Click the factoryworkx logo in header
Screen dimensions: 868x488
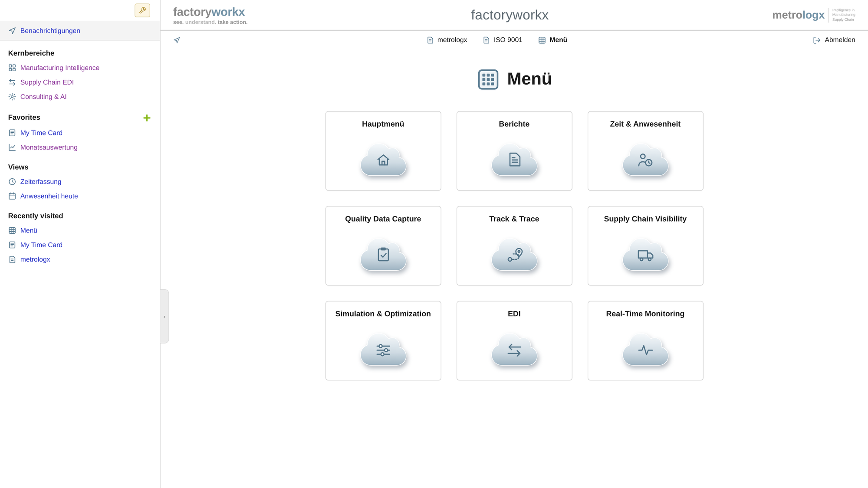tap(210, 15)
